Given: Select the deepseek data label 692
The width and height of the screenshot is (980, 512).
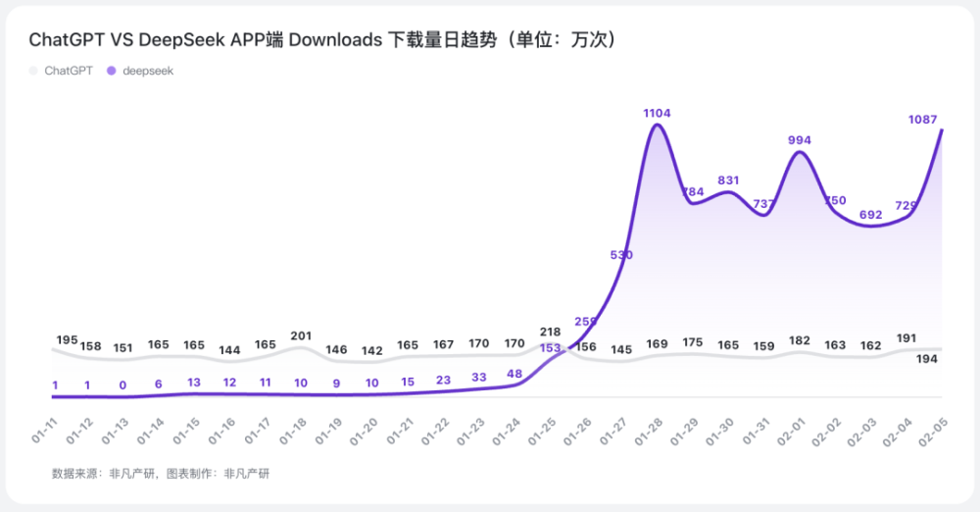Looking at the screenshot, I should pyautogui.click(x=870, y=215).
